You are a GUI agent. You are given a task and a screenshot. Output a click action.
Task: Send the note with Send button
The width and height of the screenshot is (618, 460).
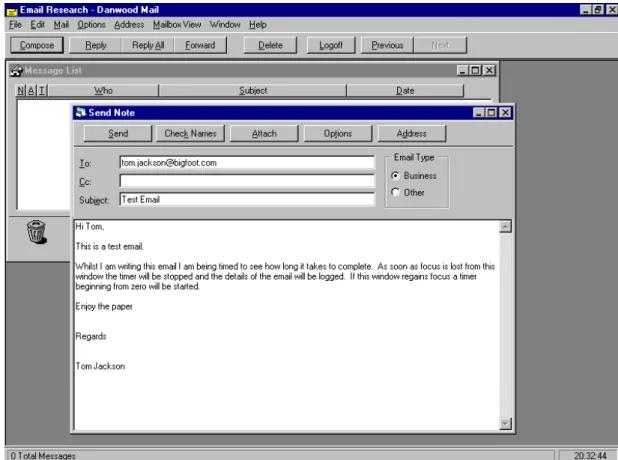tap(118, 134)
